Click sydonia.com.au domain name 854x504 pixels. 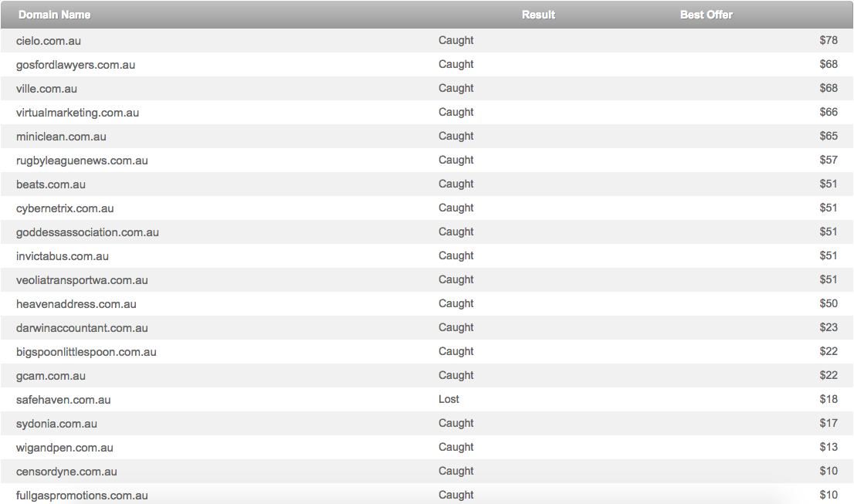pyautogui.click(x=56, y=424)
